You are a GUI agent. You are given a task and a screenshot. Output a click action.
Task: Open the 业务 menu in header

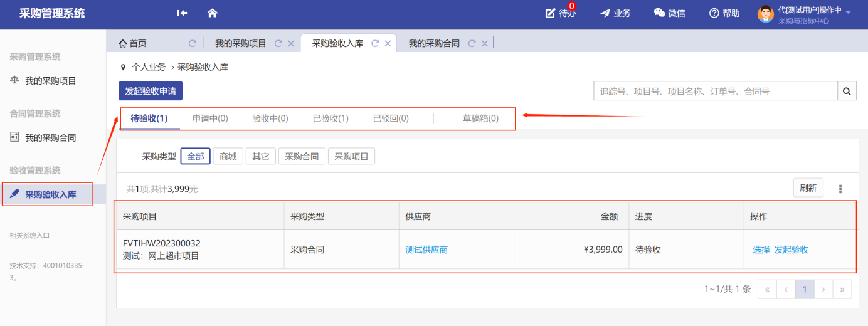[x=615, y=13]
